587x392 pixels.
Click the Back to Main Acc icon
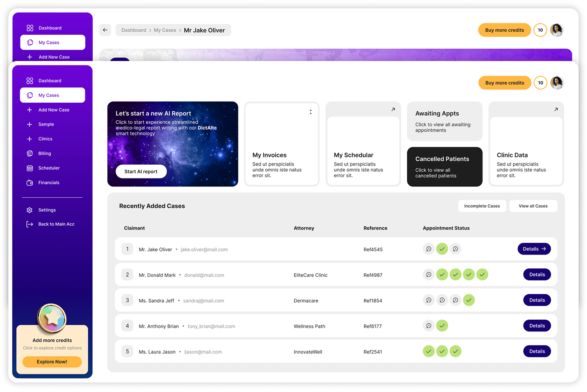pyautogui.click(x=30, y=224)
